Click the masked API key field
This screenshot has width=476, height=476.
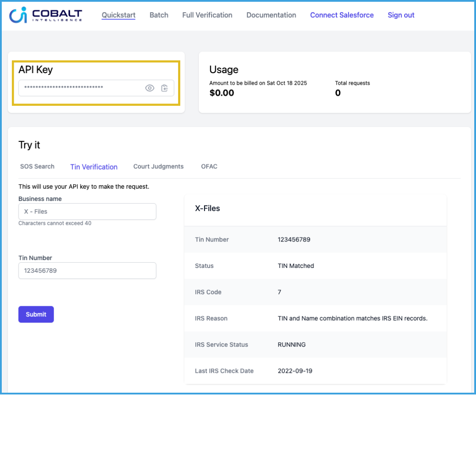pyautogui.click(x=96, y=88)
